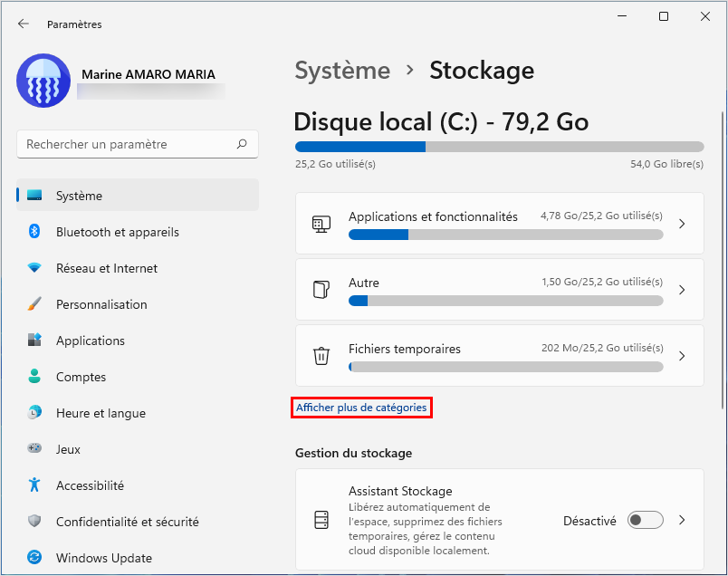This screenshot has width=728, height=576.
Task: Click the shield icon for Confidentialité et sécurité
Action: 34,521
